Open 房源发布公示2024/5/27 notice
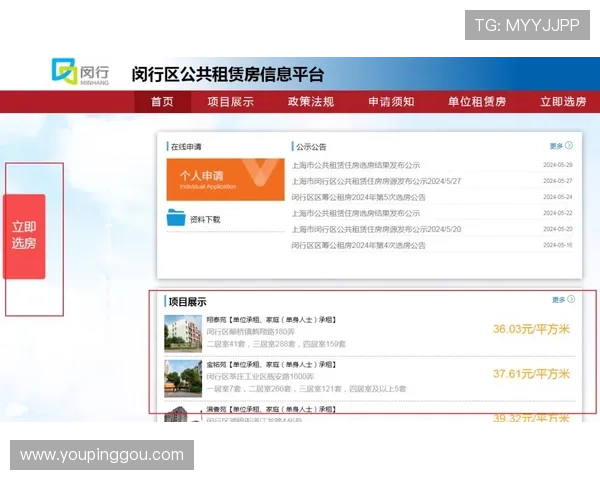The image size is (600, 480). tap(376, 181)
